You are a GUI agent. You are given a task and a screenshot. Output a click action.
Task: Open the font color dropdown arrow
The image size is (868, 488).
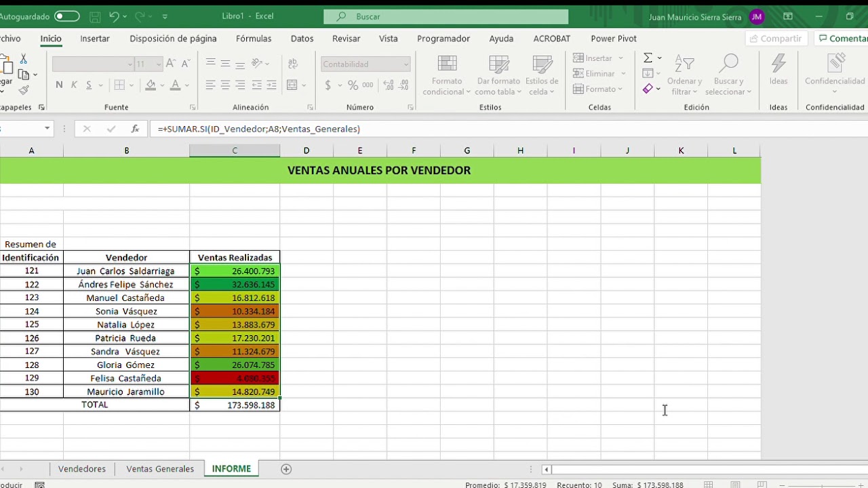(186, 85)
